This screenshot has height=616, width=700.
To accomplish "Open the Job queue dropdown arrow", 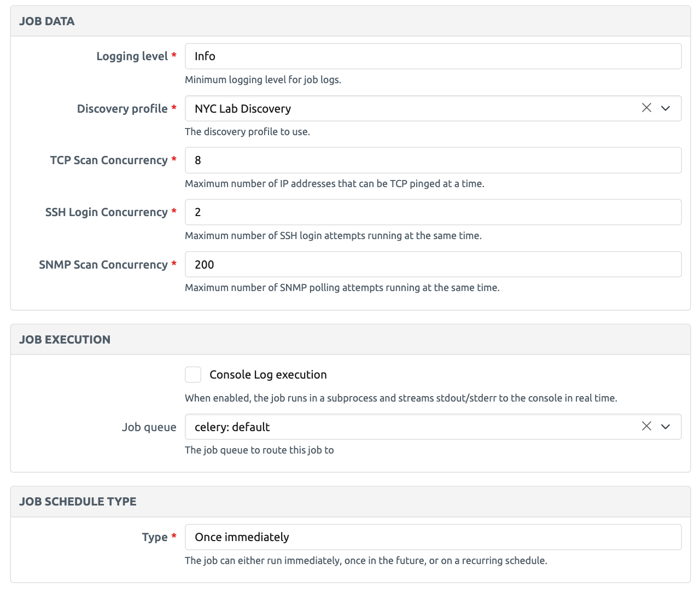I will (666, 427).
